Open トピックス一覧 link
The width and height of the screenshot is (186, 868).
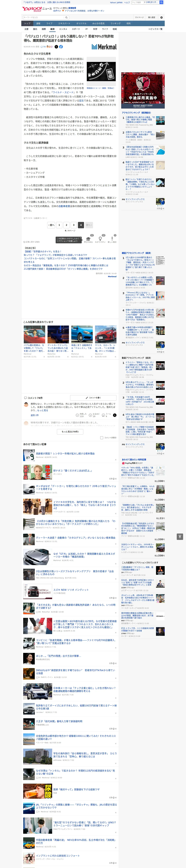click(x=155, y=29)
